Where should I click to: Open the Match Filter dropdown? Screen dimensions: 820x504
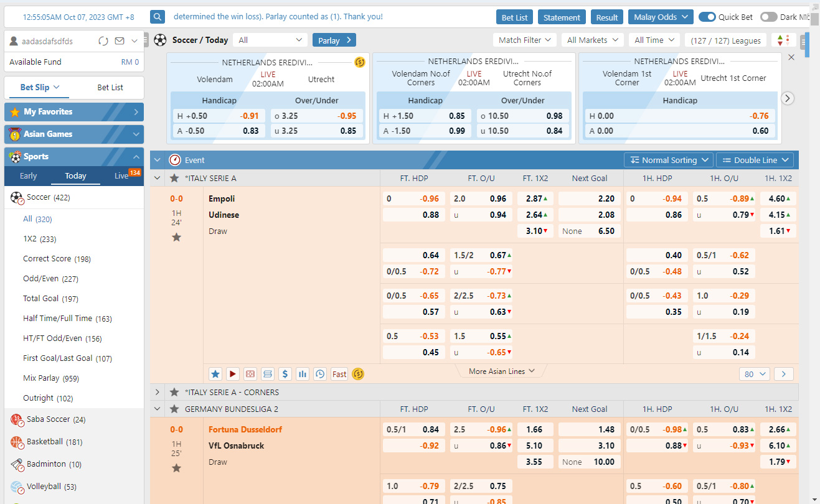(524, 40)
